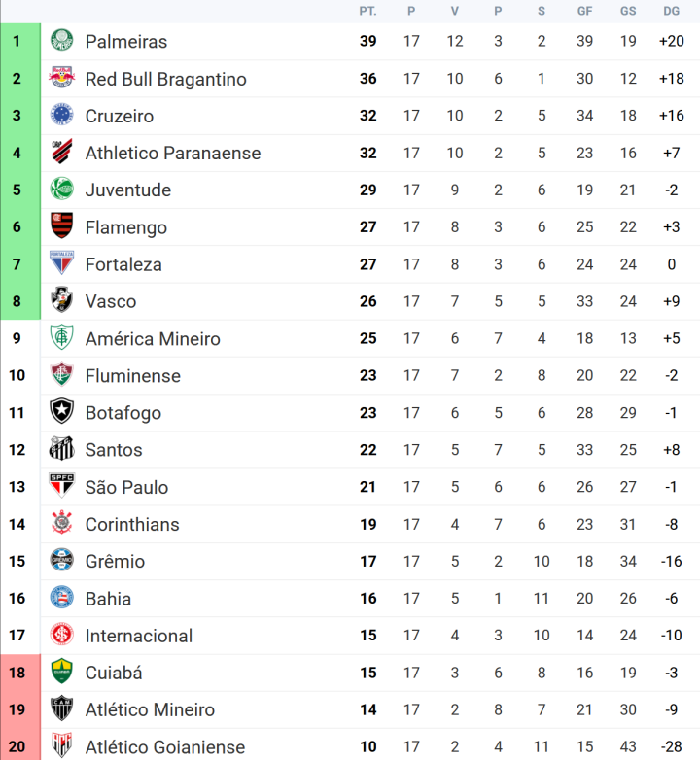Image resolution: width=700 pixels, height=760 pixels.
Task: Click the Corinthians club crest icon
Action: [x=61, y=524]
